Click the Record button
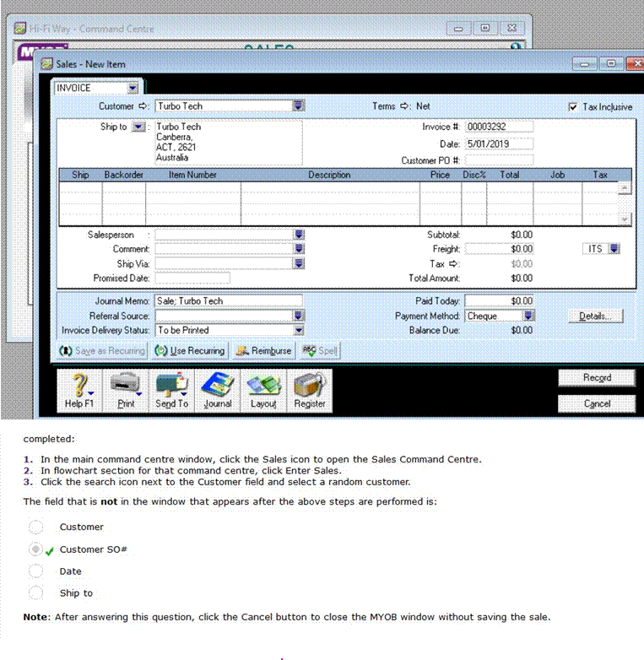 pos(597,377)
